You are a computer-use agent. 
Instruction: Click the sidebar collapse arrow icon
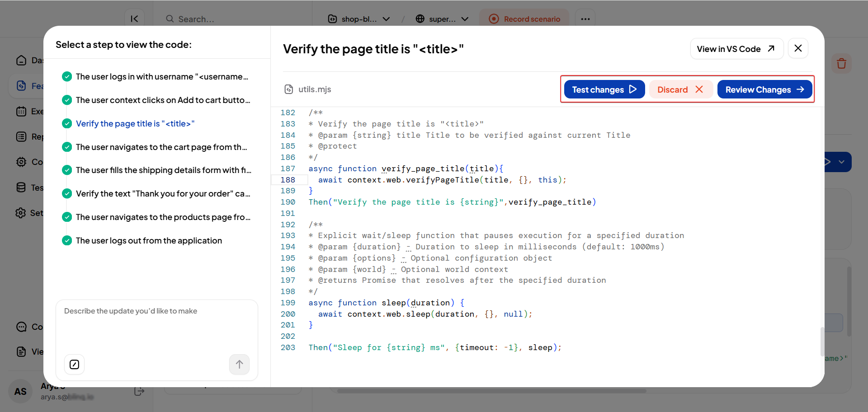(134, 19)
